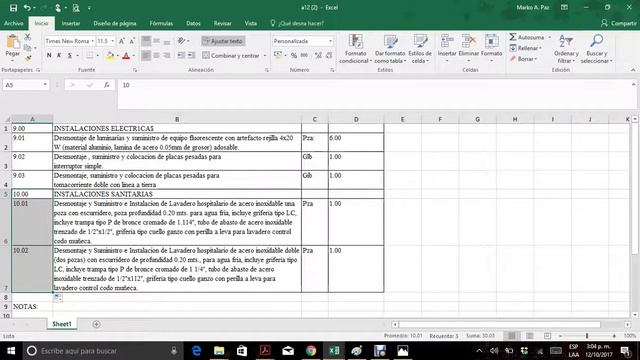
Task: Open Chrome from the Windows taskbar
Action: click(311, 351)
